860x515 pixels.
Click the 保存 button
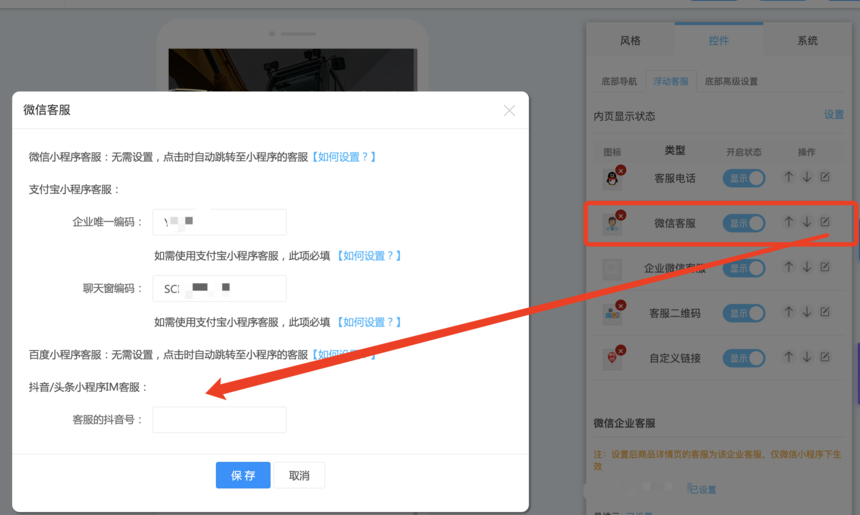(x=243, y=475)
